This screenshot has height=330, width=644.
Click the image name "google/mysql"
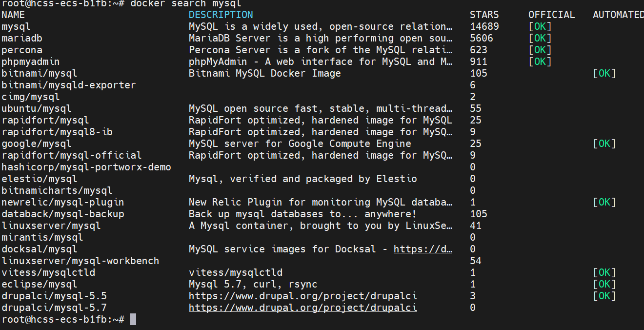coord(37,144)
